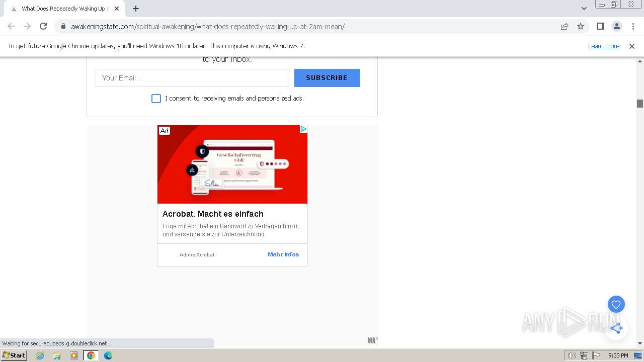Click Mehr Infos link
Screen dimensions: 644x362
(283, 254)
